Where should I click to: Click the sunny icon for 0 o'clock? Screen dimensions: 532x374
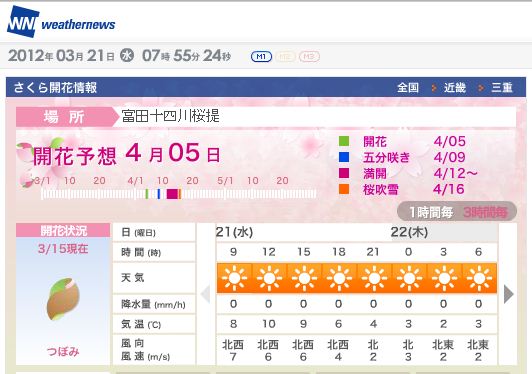[x=409, y=278]
